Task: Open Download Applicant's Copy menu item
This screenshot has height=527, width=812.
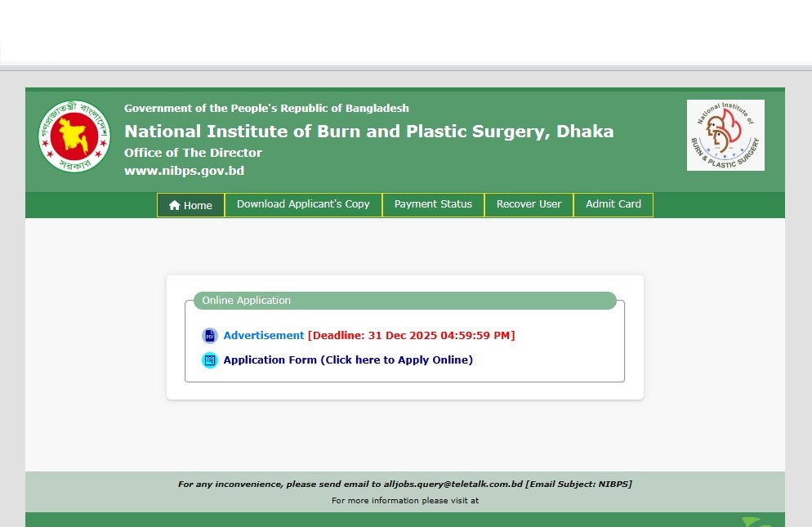Action: pyautogui.click(x=303, y=204)
